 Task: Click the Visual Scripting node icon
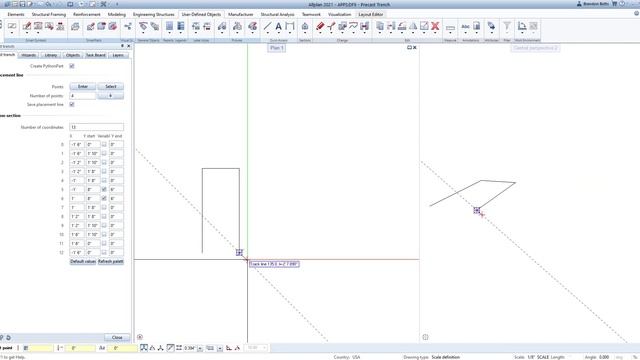coord(128,27)
